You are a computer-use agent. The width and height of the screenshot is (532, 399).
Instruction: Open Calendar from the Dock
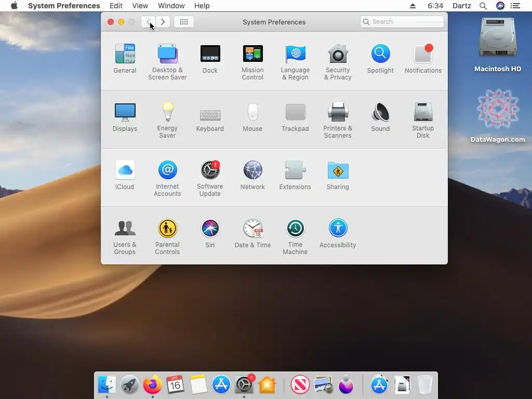click(x=176, y=385)
